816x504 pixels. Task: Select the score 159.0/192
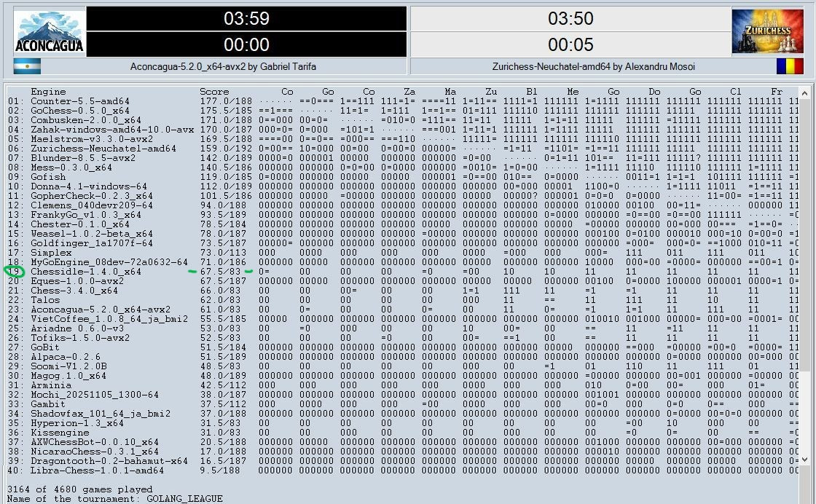[226, 149]
